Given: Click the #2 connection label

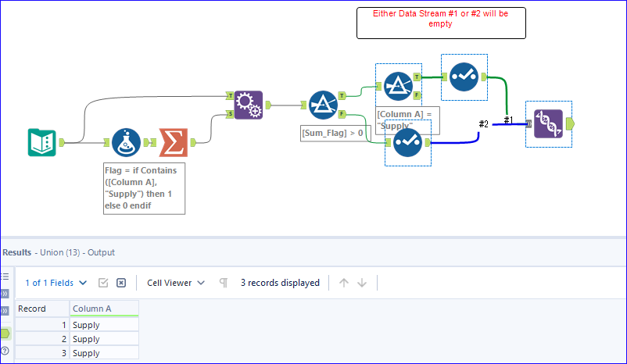Looking at the screenshot, I should 484,124.
